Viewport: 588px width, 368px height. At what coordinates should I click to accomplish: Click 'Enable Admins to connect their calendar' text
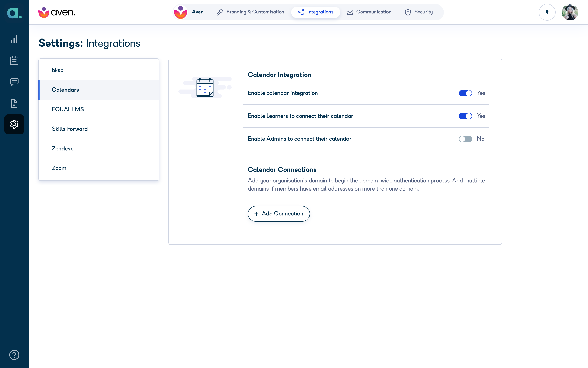coord(299,139)
